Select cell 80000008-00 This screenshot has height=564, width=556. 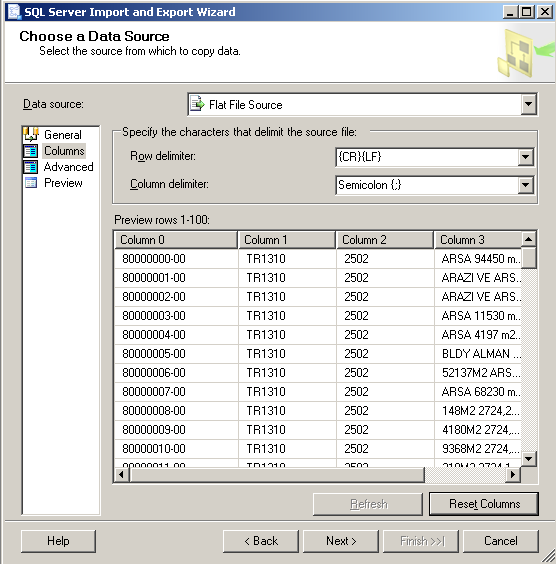click(x=176, y=411)
